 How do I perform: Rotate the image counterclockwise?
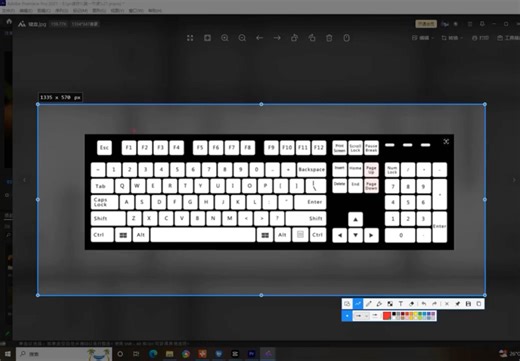tap(294, 38)
